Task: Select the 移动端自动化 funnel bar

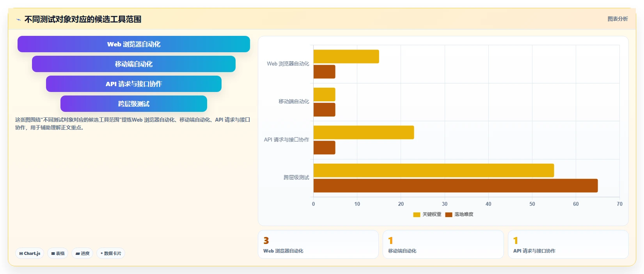Action: coord(134,64)
